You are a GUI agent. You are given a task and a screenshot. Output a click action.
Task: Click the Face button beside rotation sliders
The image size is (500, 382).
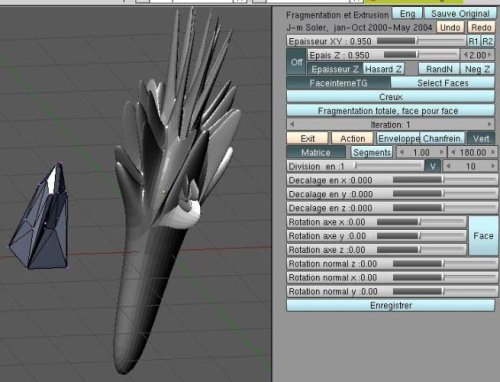coord(483,236)
